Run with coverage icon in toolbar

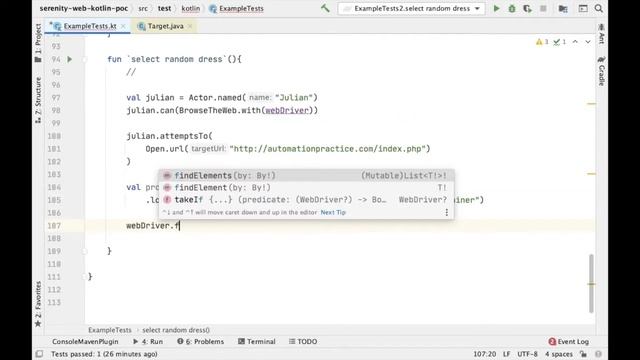[x=527, y=8]
